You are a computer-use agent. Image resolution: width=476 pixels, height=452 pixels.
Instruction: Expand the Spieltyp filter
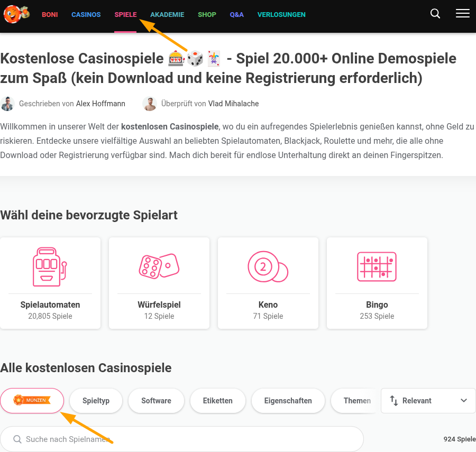tap(96, 401)
